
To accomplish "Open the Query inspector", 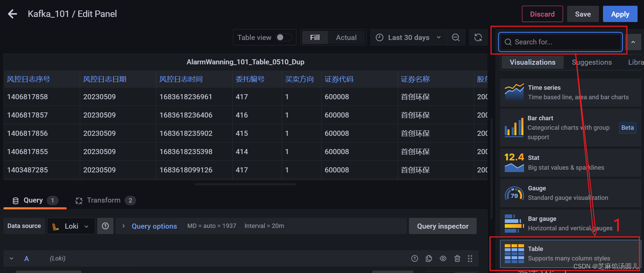I will pos(442,226).
